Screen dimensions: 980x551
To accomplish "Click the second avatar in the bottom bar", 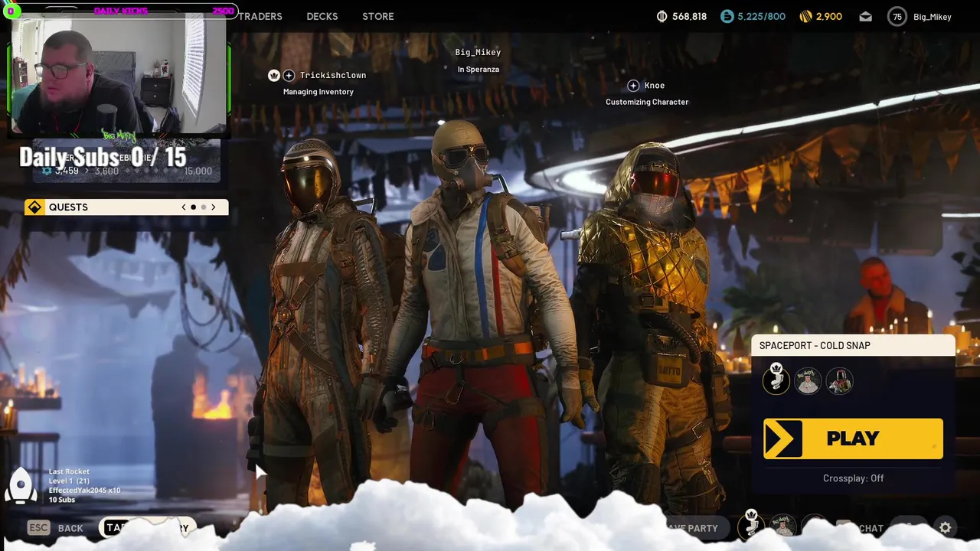I will [x=782, y=527].
